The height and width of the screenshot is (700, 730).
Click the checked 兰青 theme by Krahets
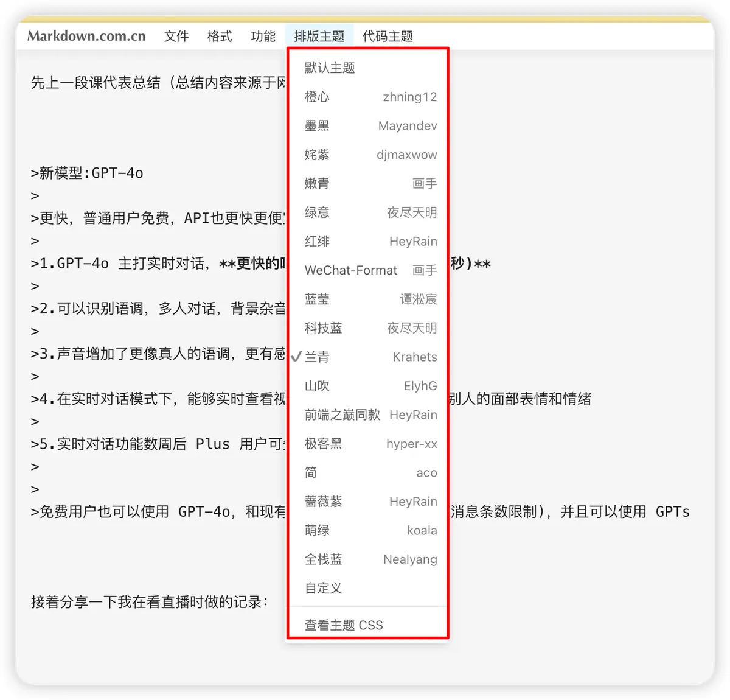click(x=368, y=357)
